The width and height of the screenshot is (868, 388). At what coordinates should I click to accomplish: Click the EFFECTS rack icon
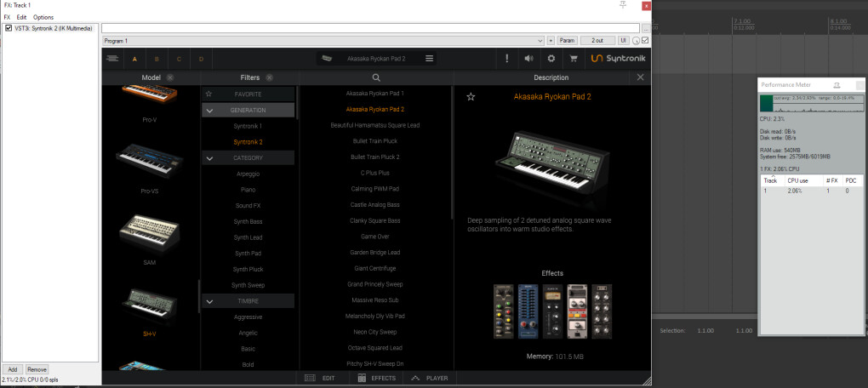362,378
